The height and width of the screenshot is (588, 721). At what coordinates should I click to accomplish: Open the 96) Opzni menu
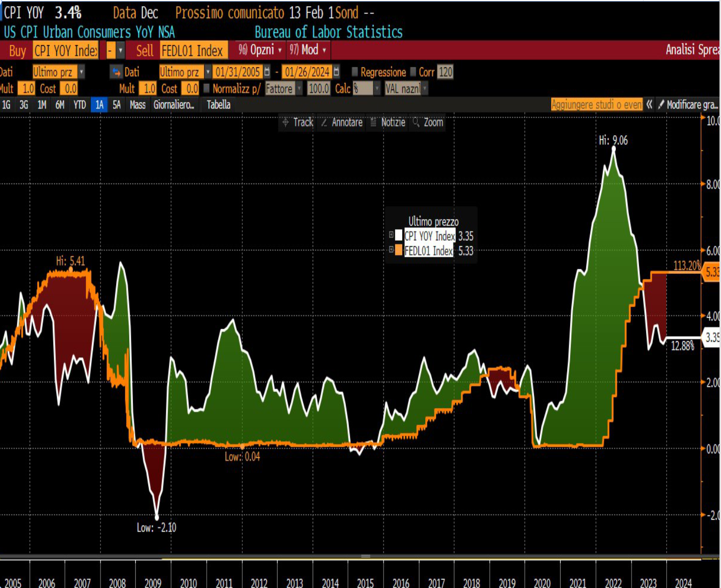[x=260, y=50]
